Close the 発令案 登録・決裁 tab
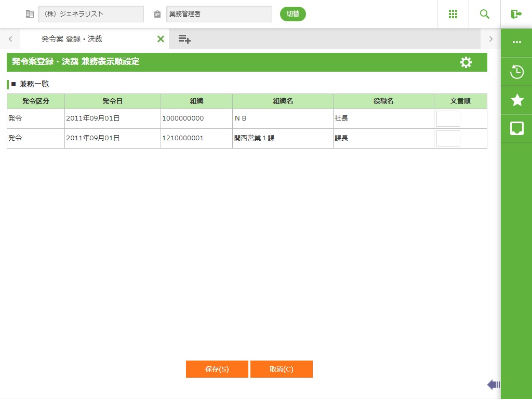This screenshot has width=532, height=399. [161, 39]
